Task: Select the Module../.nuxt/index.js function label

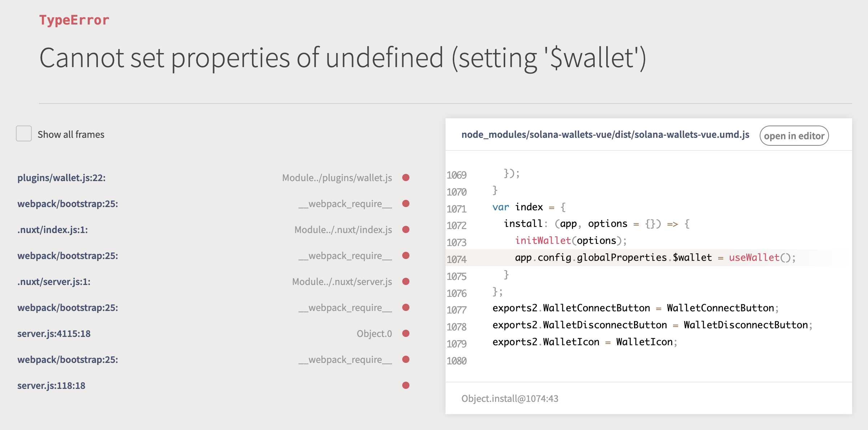Action: click(343, 229)
